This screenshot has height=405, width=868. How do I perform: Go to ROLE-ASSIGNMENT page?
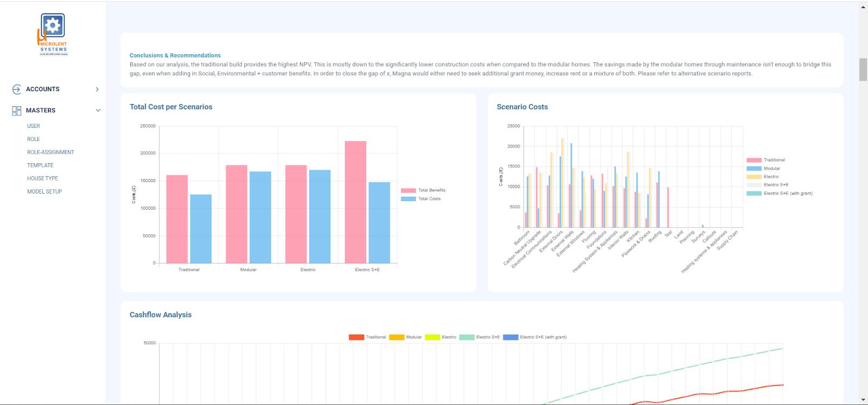point(50,152)
